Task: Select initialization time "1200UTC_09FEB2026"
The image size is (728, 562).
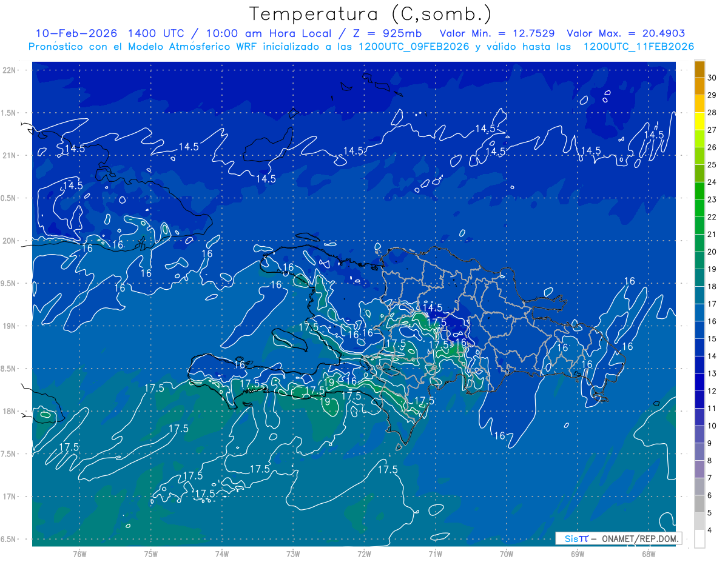Action: [413, 47]
